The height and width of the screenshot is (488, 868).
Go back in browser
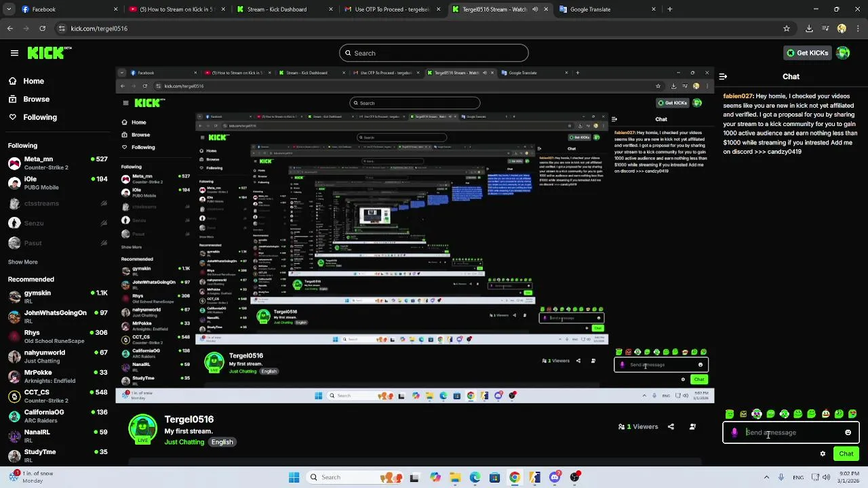point(9,28)
